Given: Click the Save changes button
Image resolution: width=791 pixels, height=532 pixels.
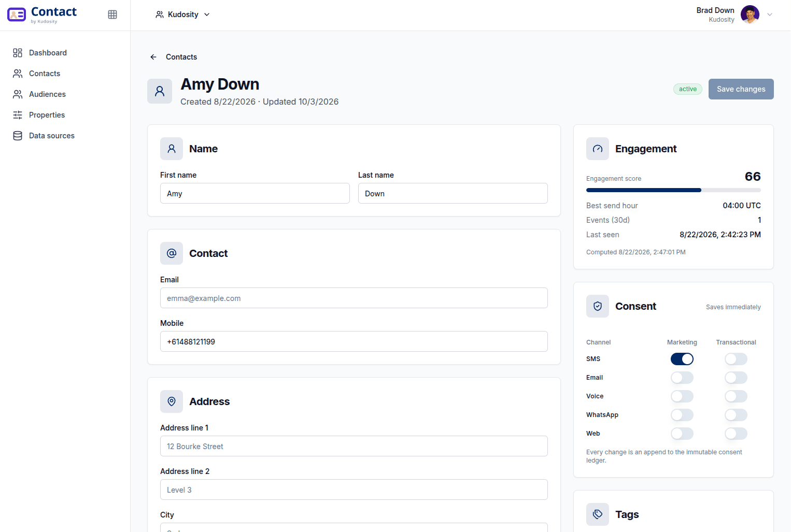Looking at the screenshot, I should pos(741,89).
